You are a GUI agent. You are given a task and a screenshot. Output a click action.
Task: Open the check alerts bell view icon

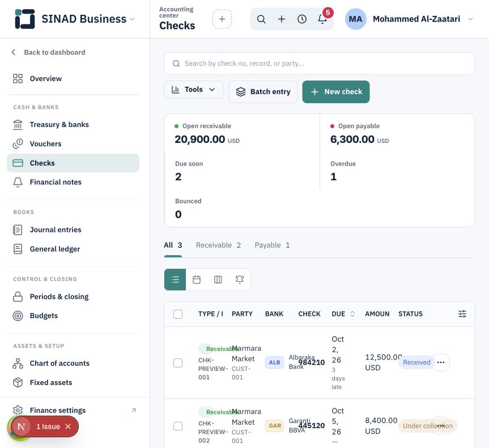(240, 280)
